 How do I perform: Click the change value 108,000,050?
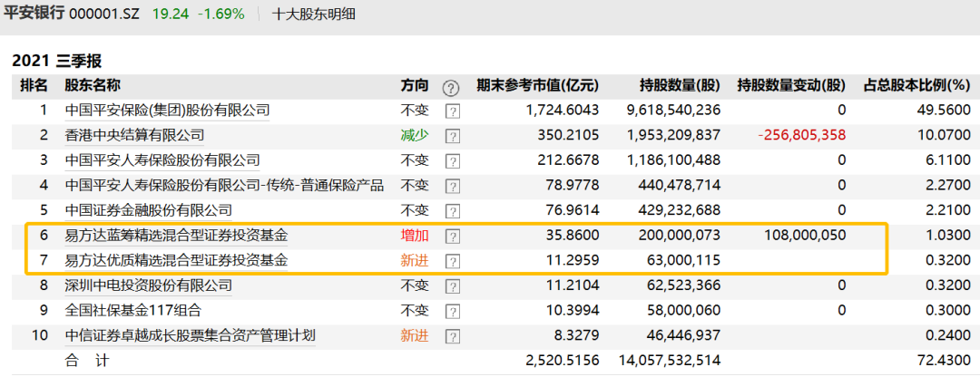pyautogui.click(x=805, y=236)
